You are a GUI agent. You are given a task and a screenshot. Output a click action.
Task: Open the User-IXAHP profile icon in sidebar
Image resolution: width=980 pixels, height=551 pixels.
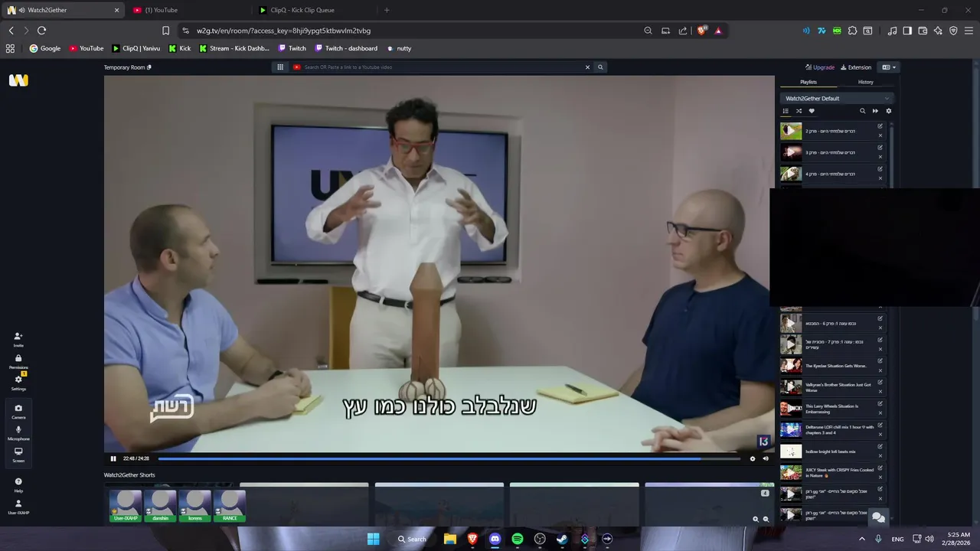[x=18, y=507]
